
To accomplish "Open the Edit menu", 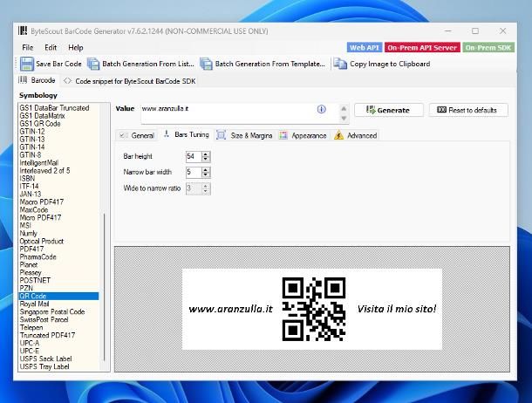I will coord(51,47).
